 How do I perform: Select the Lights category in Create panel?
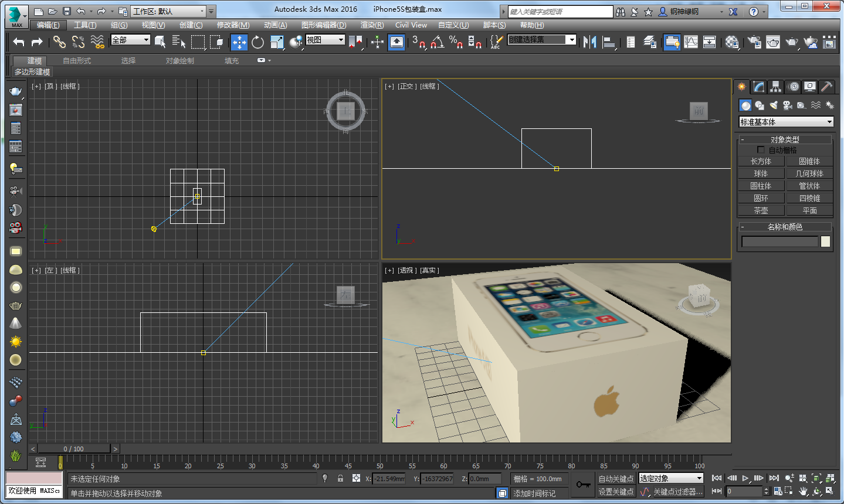(x=774, y=105)
